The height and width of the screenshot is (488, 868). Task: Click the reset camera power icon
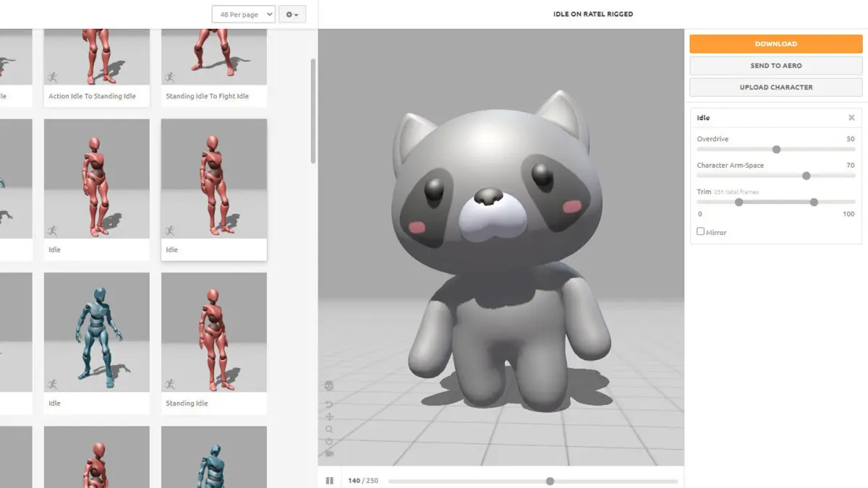point(329,442)
